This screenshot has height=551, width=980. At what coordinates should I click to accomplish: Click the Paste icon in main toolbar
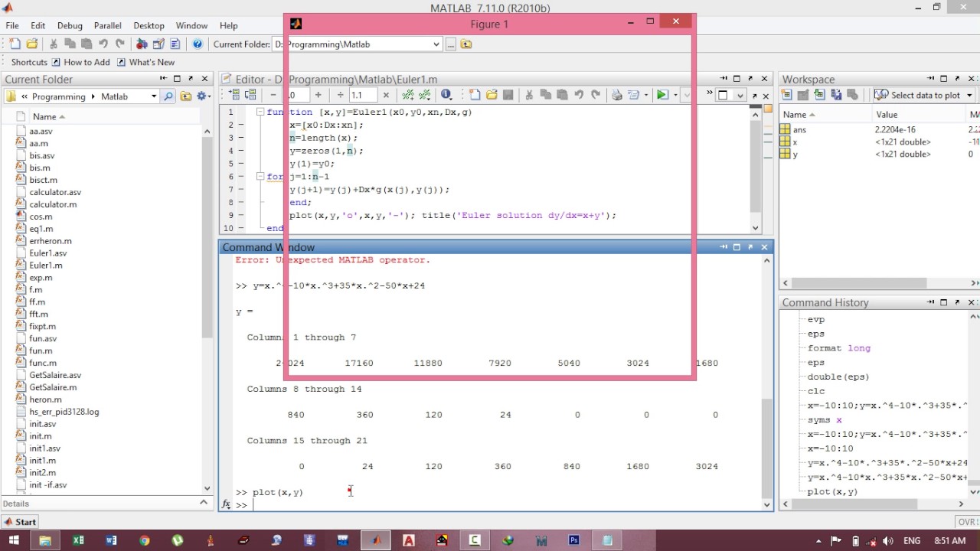[x=86, y=44]
